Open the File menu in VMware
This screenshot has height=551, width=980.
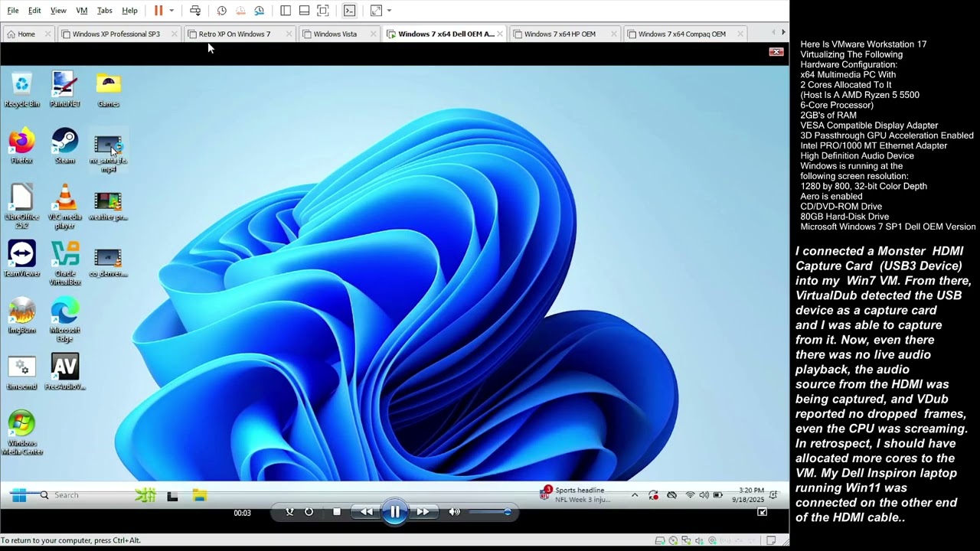tap(13, 11)
